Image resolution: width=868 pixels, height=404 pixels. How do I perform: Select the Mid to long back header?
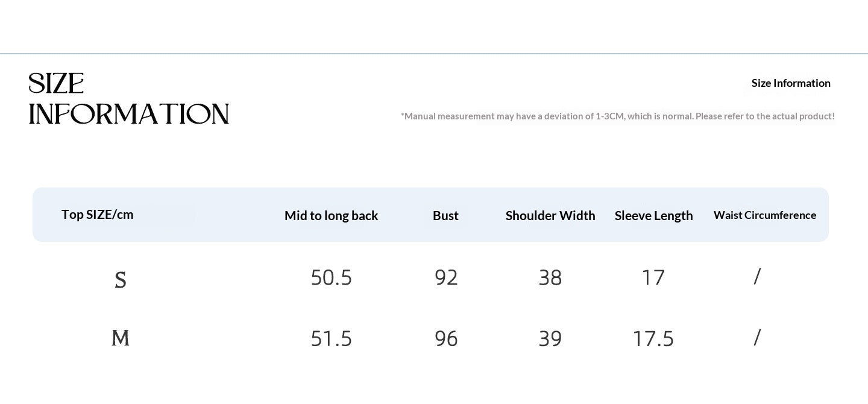pos(332,215)
